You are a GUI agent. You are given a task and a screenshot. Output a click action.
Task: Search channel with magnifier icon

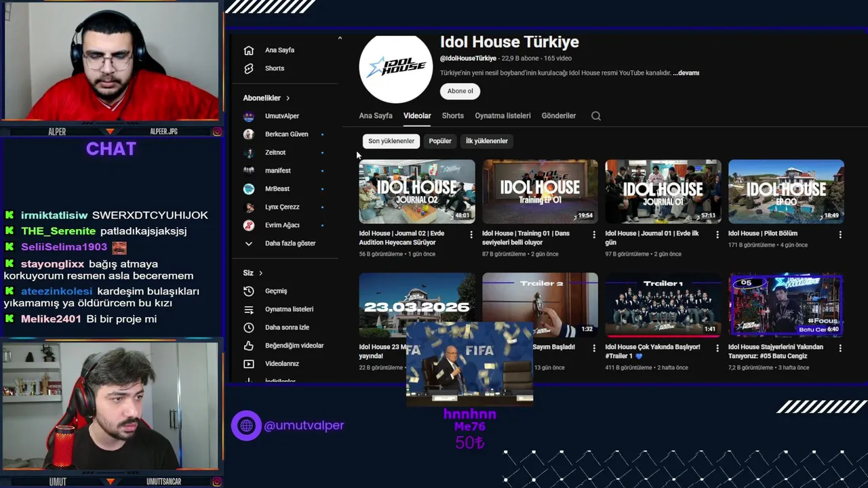pyautogui.click(x=596, y=116)
